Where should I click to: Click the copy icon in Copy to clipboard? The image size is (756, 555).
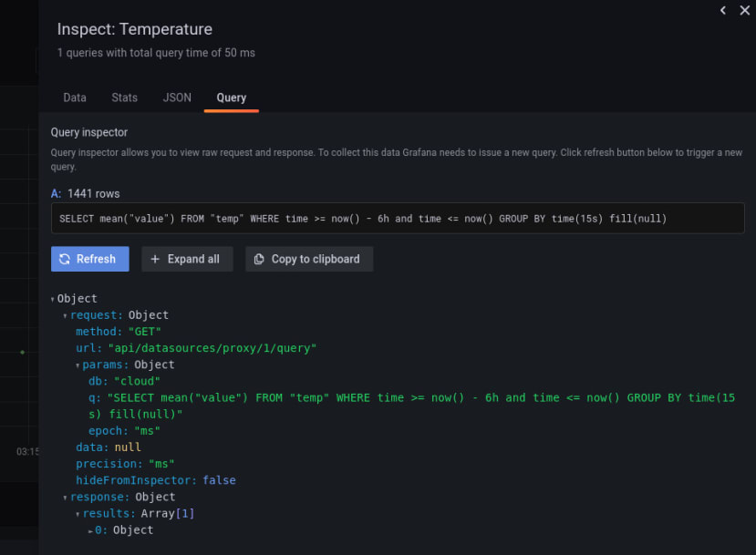pos(259,259)
